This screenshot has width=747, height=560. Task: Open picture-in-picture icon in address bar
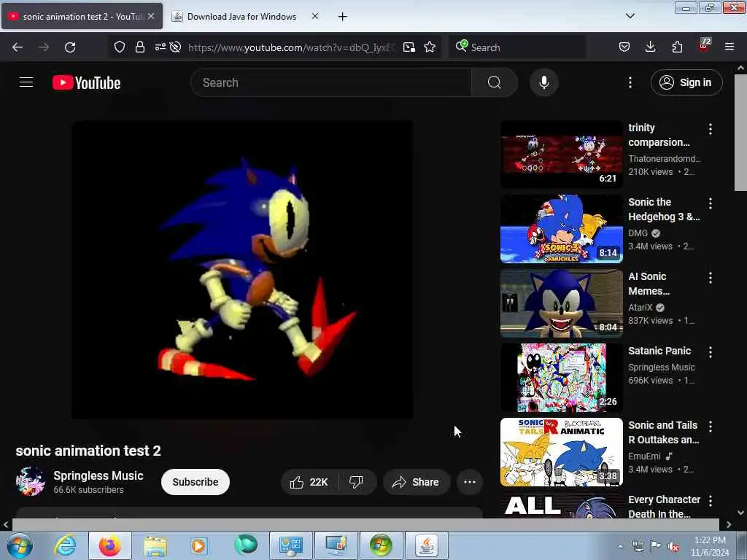tap(409, 47)
